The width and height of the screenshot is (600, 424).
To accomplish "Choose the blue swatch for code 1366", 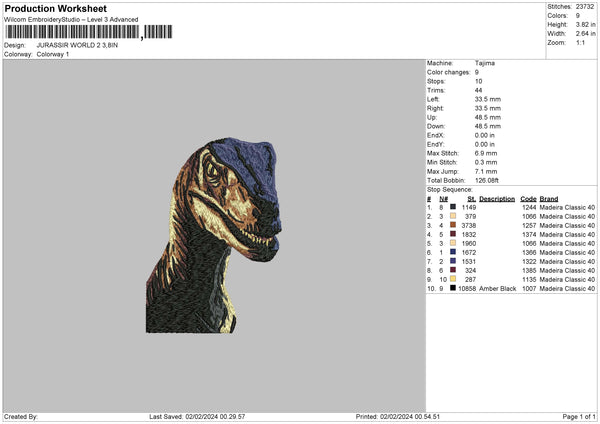I will point(453,252).
